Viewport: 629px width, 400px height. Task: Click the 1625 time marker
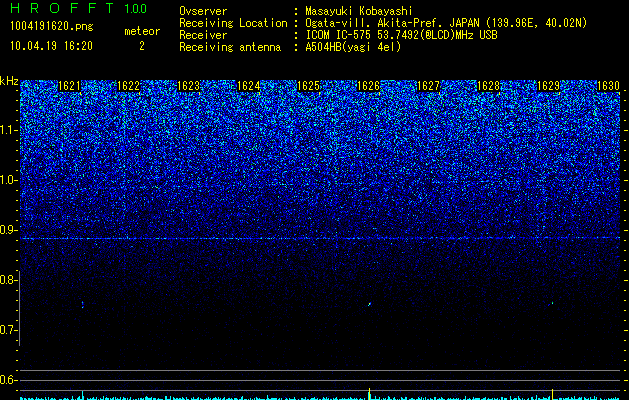(x=308, y=86)
